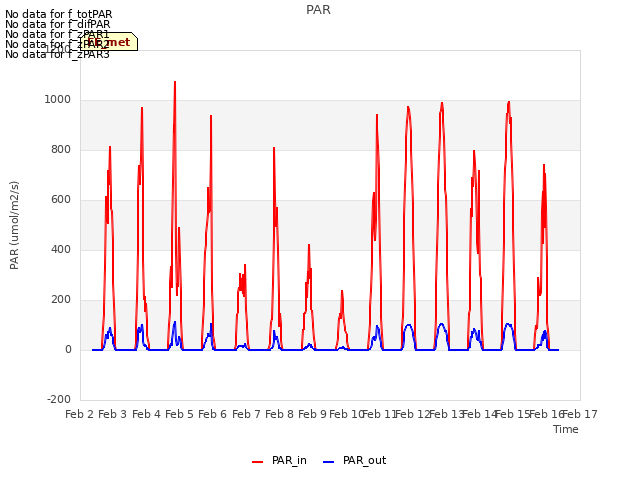
Task: Click the Feb 8 x-axis tick label
Action: (x=279, y=414)
